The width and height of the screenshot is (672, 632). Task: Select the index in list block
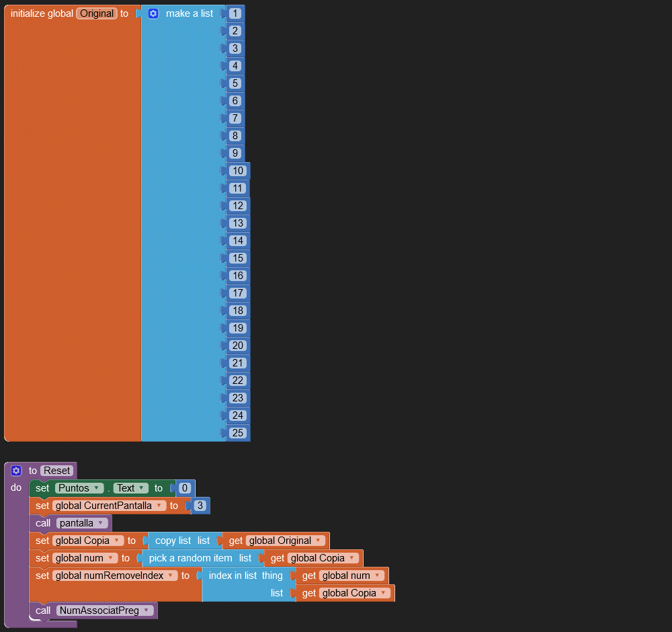(x=233, y=576)
